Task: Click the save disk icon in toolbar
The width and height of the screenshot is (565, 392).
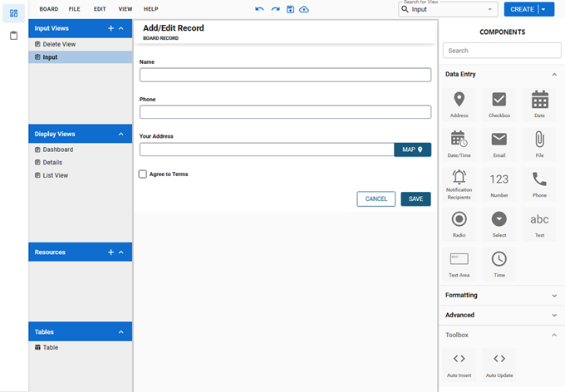Action: click(x=290, y=9)
